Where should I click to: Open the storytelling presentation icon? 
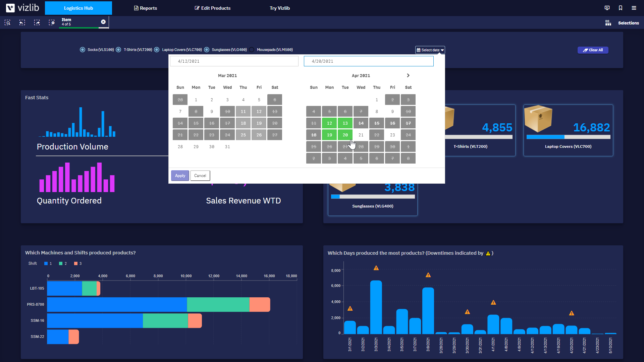click(x=607, y=8)
